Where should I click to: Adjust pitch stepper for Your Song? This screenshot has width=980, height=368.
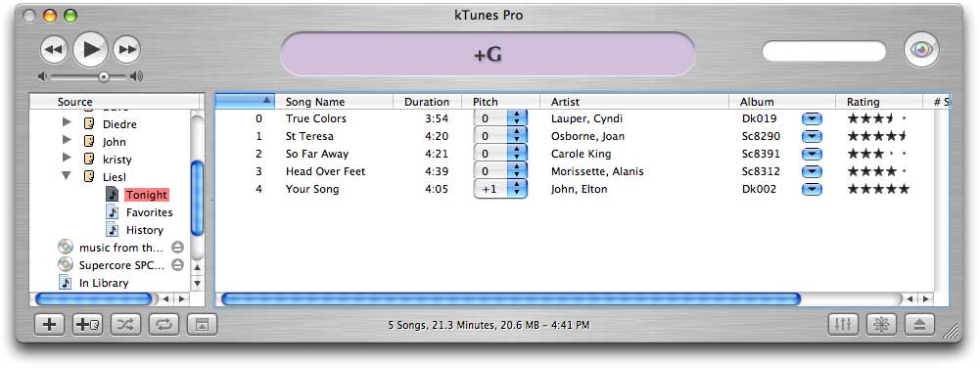pyautogui.click(x=517, y=189)
